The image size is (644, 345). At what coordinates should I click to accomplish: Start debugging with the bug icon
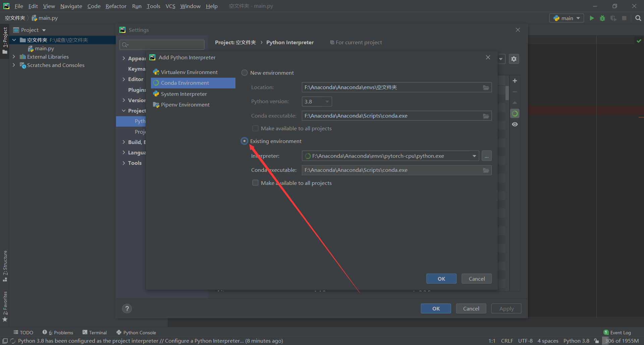[x=602, y=18]
